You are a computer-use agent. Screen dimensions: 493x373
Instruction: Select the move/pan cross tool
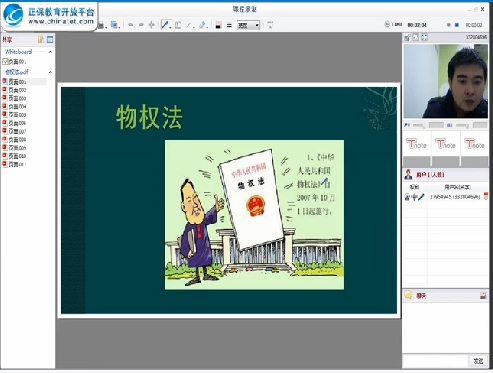click(x=152, y=25)
